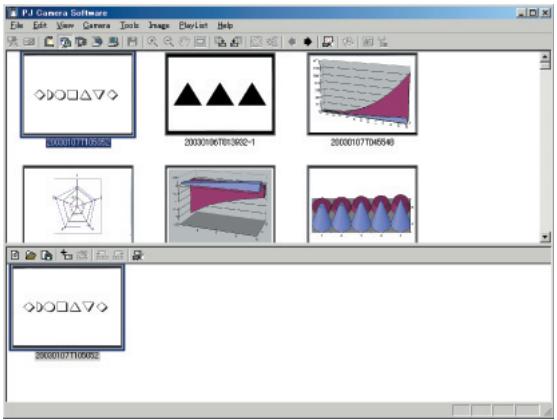This screenshot has height=420, width=557.
Task: Save playlist using page-with-disk icon
Action: click(x=47, y=255)
